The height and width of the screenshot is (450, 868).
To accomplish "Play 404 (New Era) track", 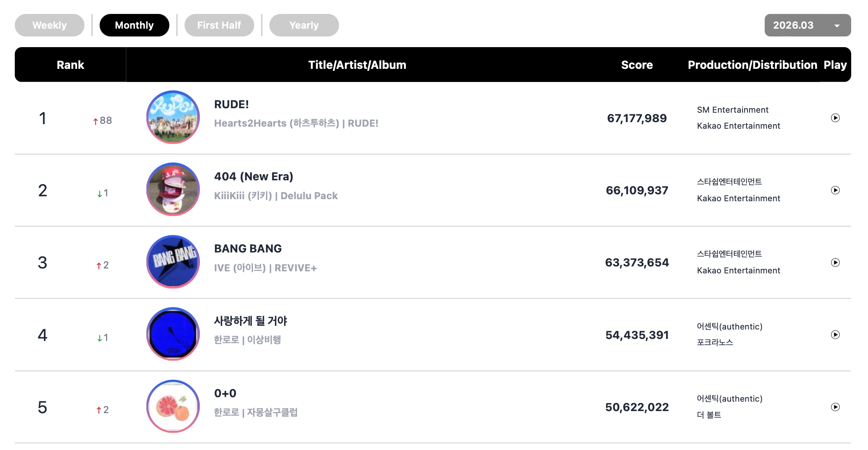I will 835,190.
